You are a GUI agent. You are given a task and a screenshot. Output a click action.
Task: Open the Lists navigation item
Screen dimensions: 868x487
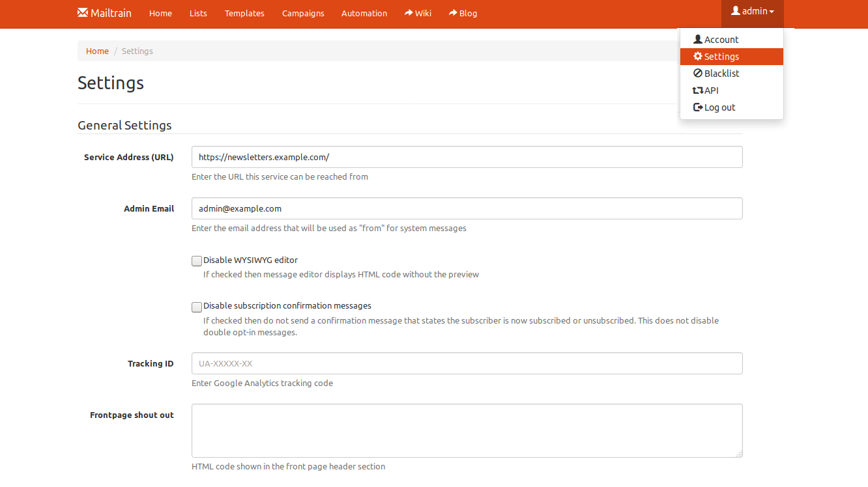pyautogui.click(x=198, y=13)
